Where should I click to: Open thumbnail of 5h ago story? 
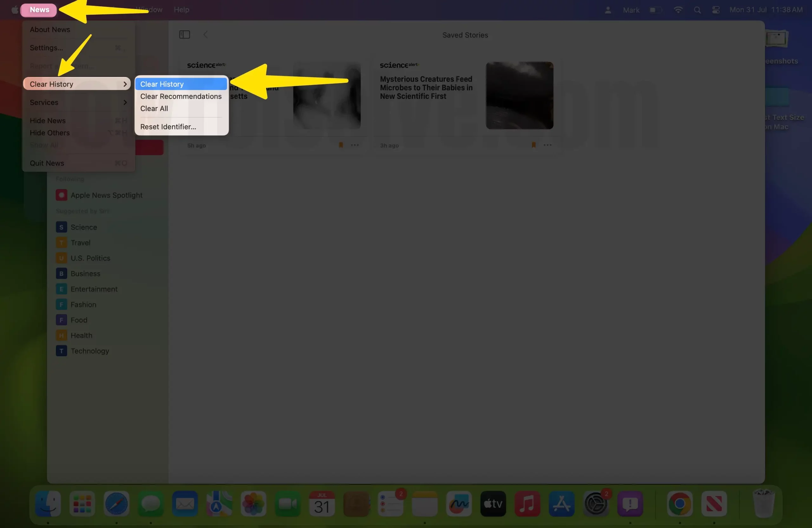click(x=327, y=95)
